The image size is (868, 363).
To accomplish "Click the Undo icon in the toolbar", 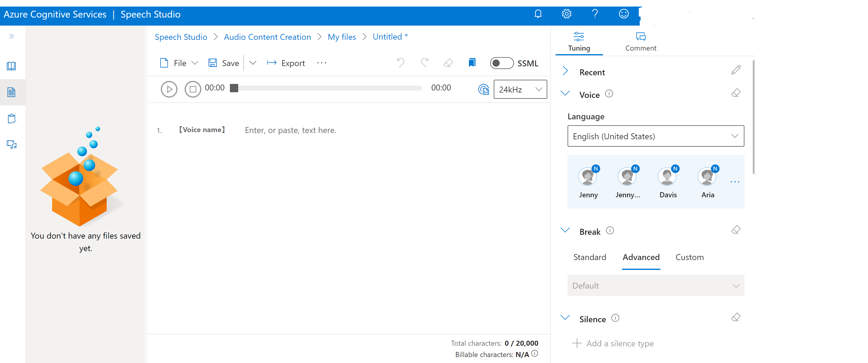I will point(400,63).
